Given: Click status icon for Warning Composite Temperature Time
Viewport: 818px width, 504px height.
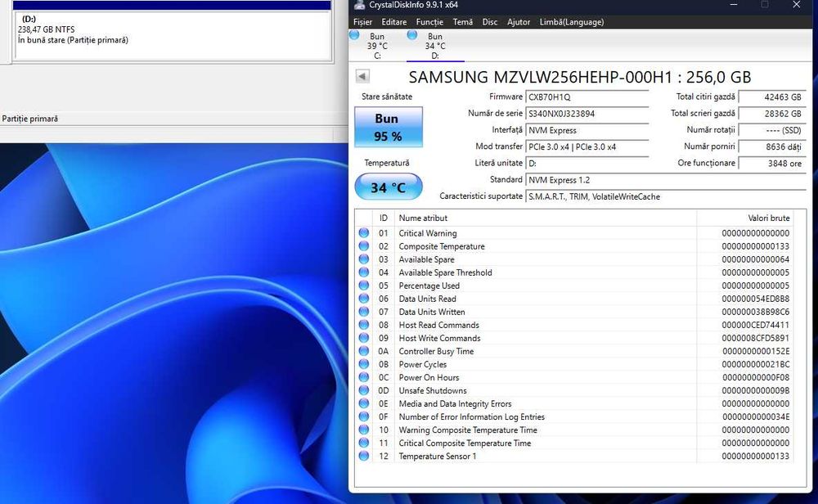Looking at the screenshot, I should tap(364, 430).
